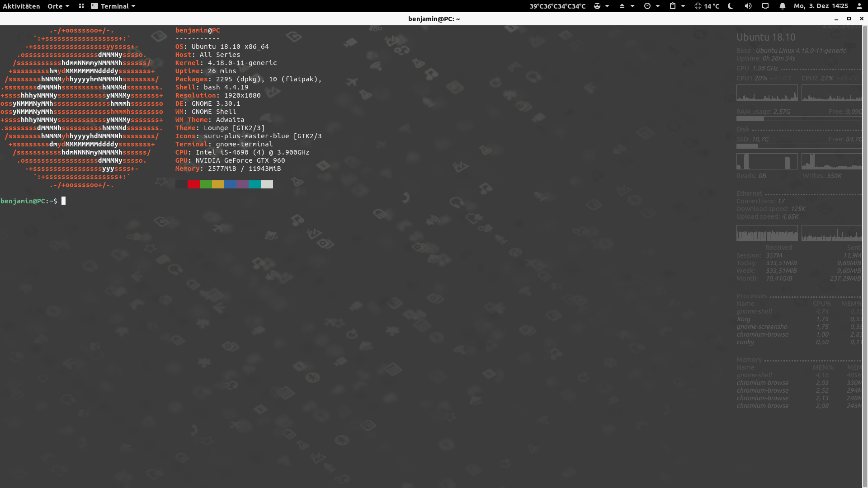Viewport: 868px width, 488px height.
Task: Open the clock timer indicator icon
Action: 647,6
